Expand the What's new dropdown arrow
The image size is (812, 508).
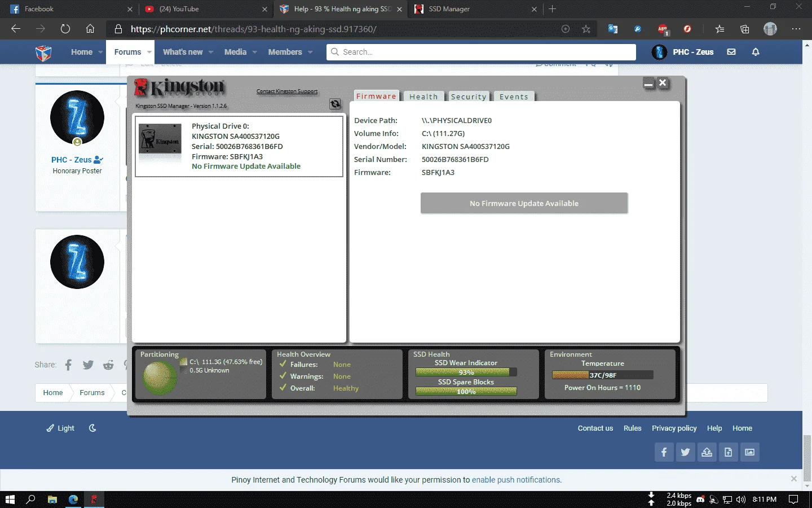click(x=211, y=52)
